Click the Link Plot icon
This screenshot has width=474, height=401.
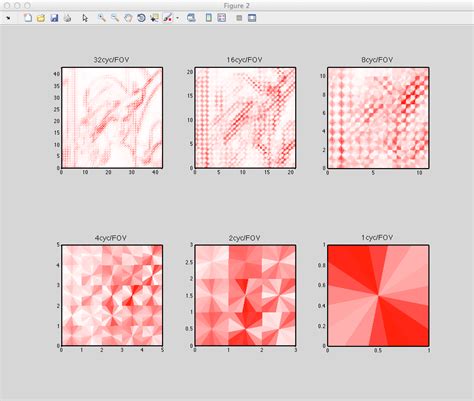point(191,18)
